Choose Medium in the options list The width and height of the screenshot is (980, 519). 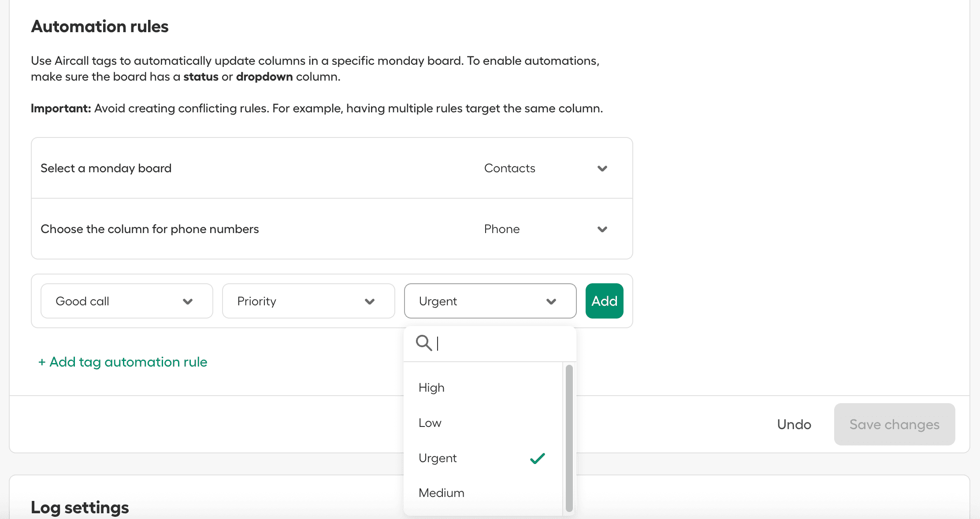[442, 493]
